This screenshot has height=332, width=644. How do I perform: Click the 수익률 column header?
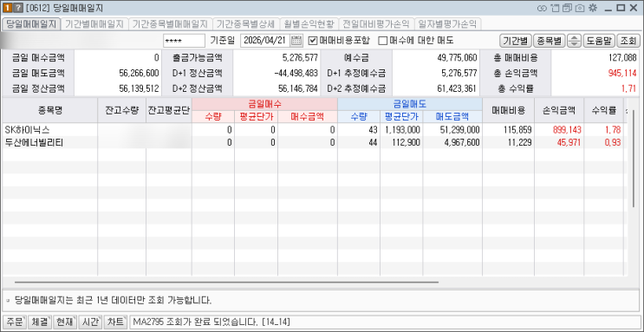click(x=604, y=110)
